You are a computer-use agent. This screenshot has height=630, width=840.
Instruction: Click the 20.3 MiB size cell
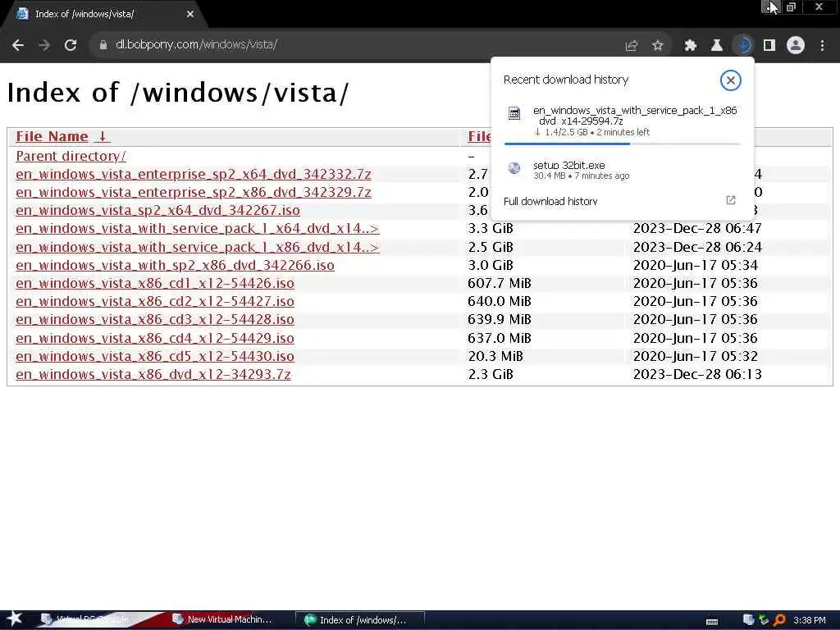click(495, 356)
